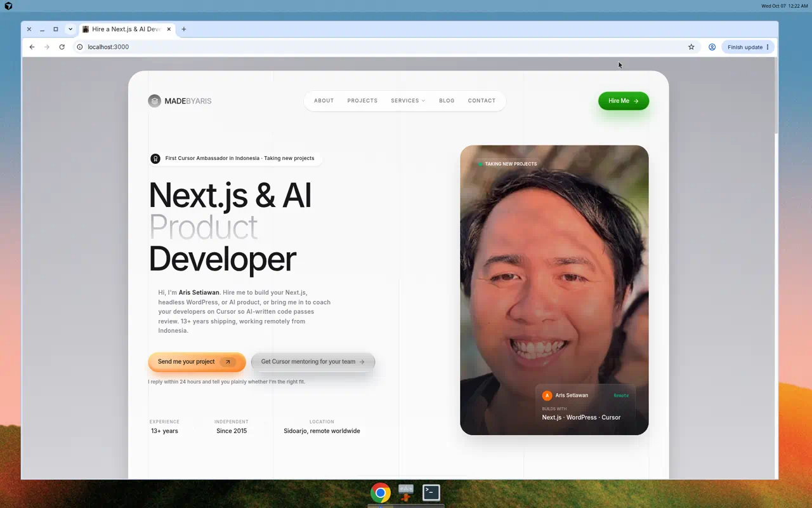
Task: Click the date and time in top bar
Action: click(x=785, y=6)
